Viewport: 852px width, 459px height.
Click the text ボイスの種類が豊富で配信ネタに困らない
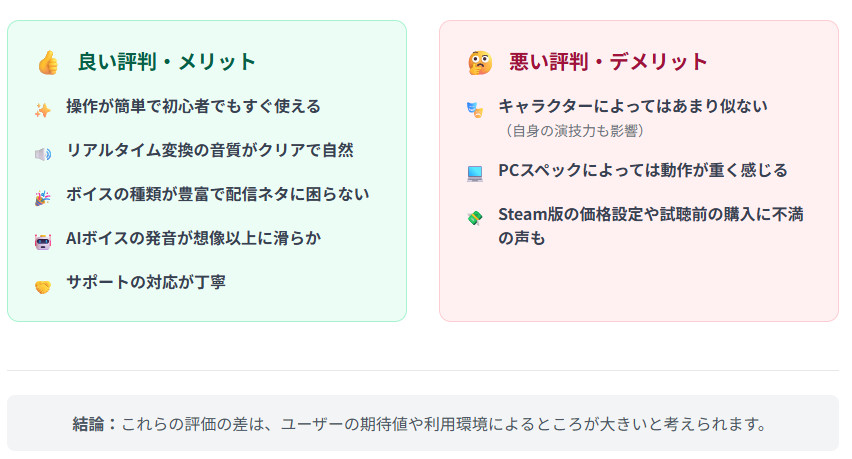point(218,194)
